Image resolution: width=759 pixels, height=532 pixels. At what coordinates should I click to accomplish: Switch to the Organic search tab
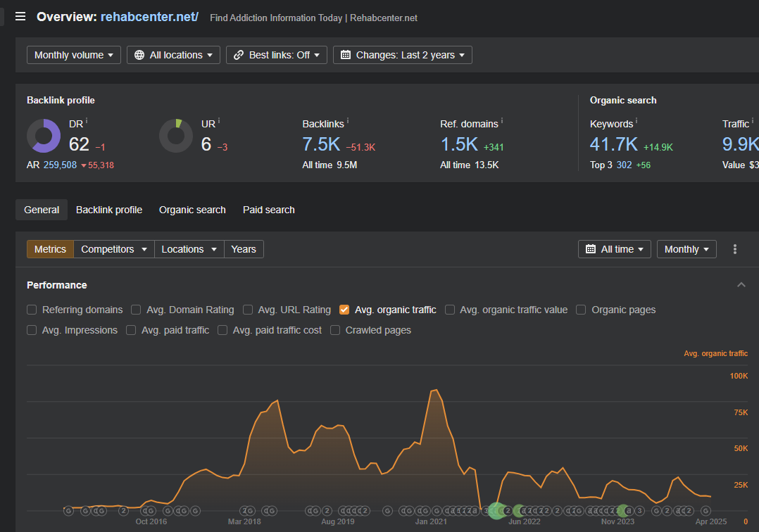tap(192, 210)
